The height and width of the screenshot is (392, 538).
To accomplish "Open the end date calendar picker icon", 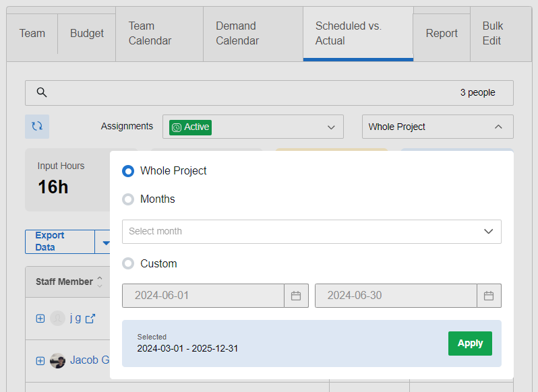I will coord(489,296).
